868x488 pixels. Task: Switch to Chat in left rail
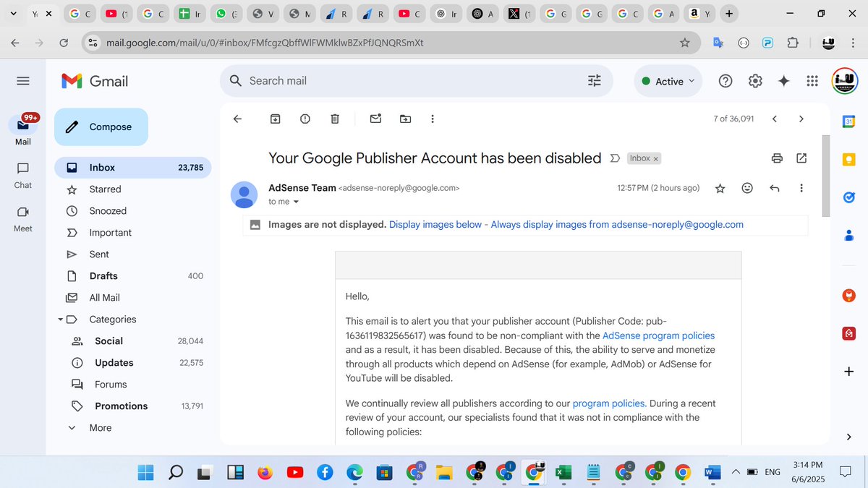point(23,174)
